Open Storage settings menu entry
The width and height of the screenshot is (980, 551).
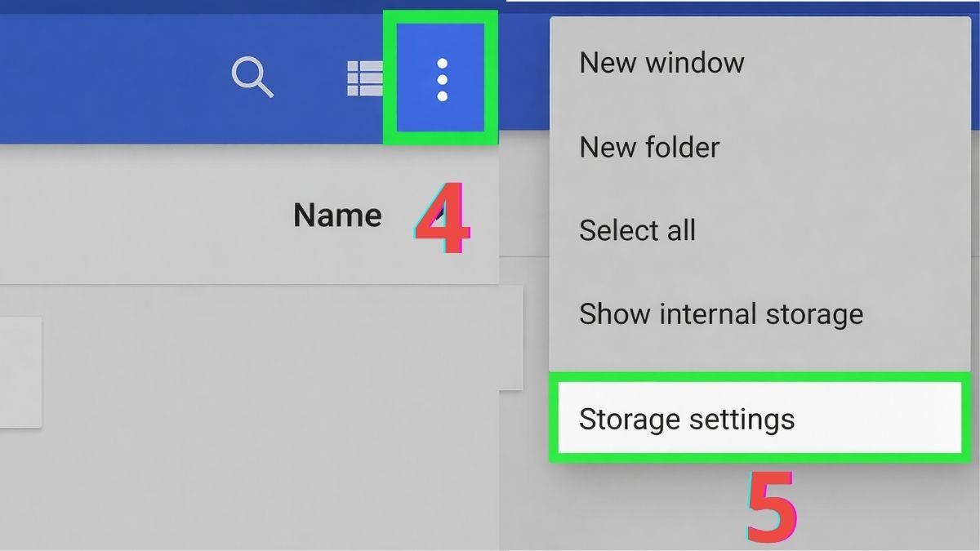pos(686,419)
